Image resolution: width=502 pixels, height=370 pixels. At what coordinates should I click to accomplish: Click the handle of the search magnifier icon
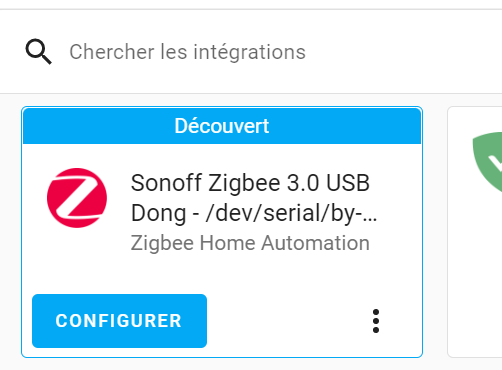tap(46, 59)
